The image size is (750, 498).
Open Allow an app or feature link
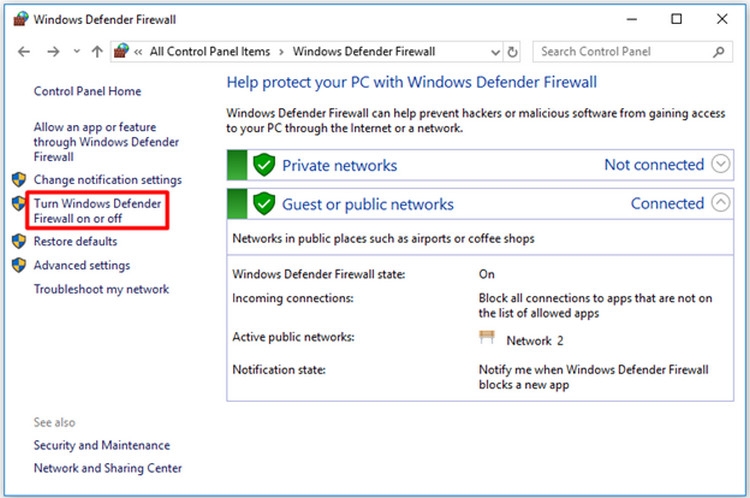106,142
